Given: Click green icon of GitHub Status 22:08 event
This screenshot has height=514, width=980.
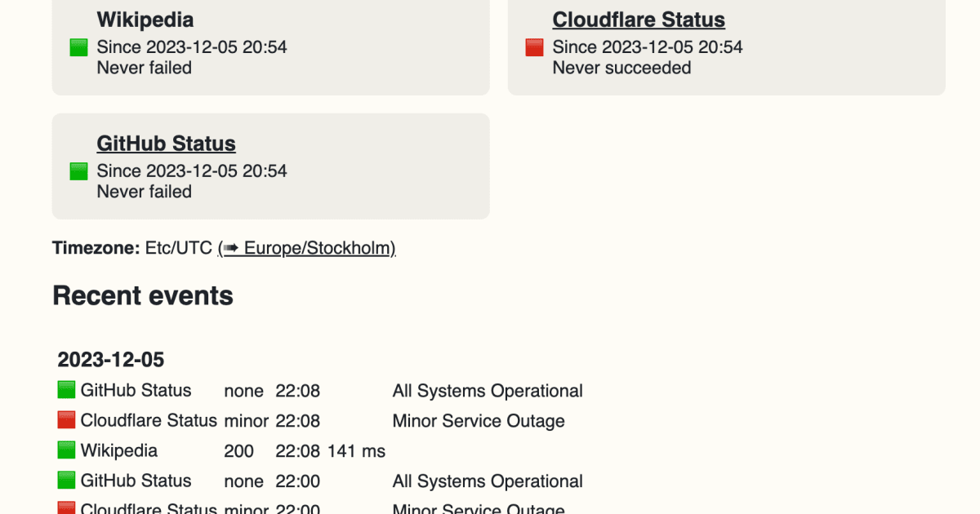Looking at the screenshot, I should pos(66,390).
